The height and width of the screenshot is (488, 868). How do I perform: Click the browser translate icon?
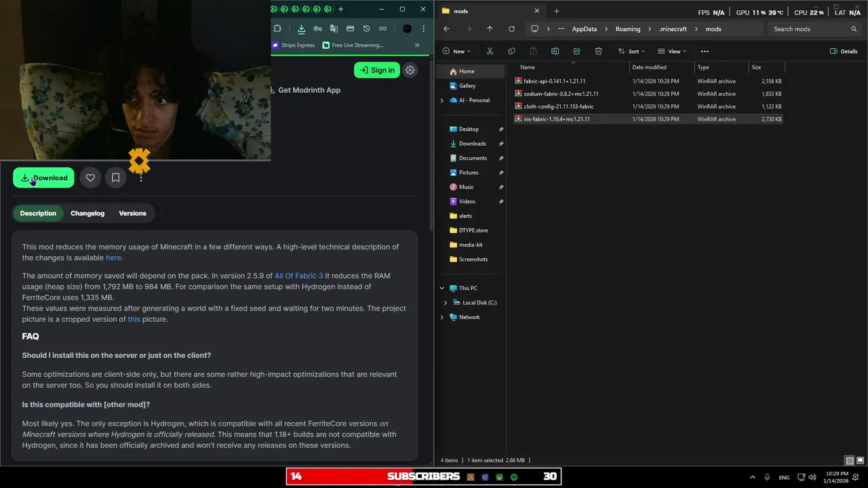[334, 28]
